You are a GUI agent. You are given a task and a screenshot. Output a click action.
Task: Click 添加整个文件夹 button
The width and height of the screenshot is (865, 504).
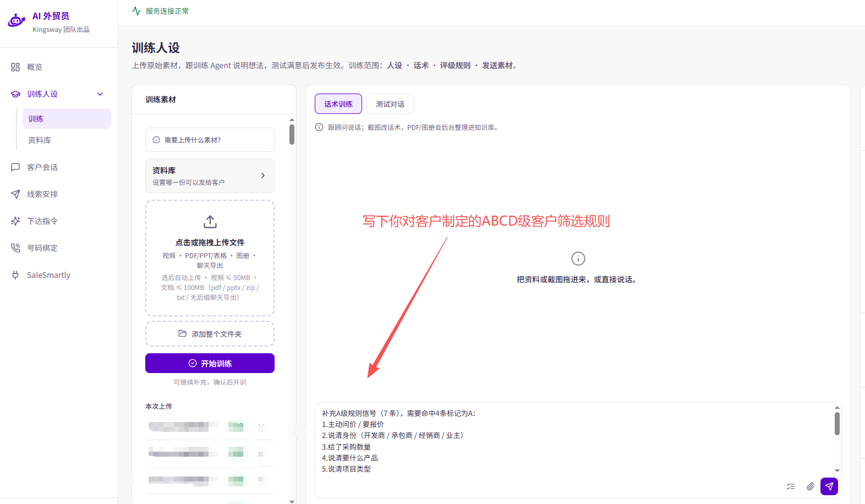point(210,334)
